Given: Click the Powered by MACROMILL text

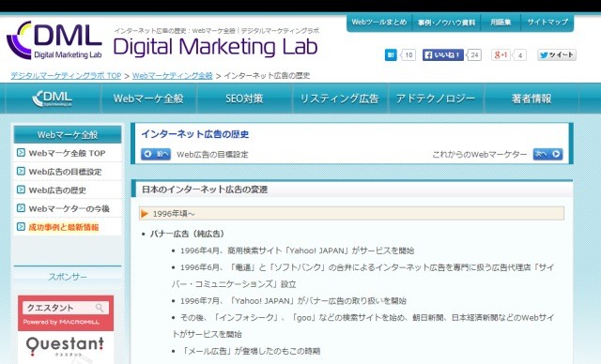Looking at the screenshot, I should [61, 323].
